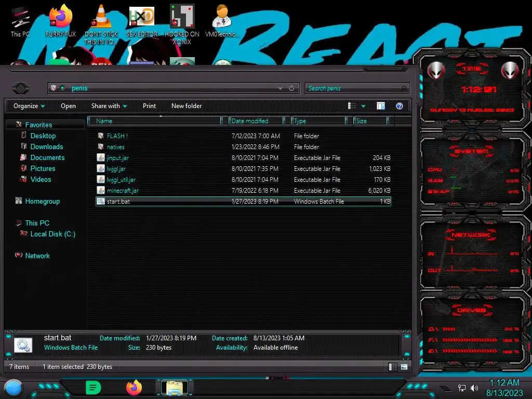Viewport: 532px width, 399px height.
Task: Refresh the folder using address bar refresh icon
Action: click(291, 88)
